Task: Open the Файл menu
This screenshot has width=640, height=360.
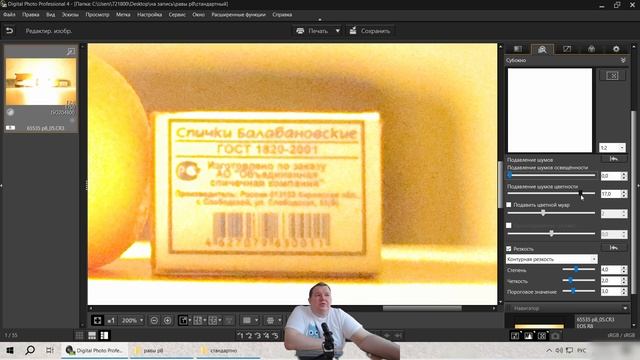Action: (x=9, y=14)
